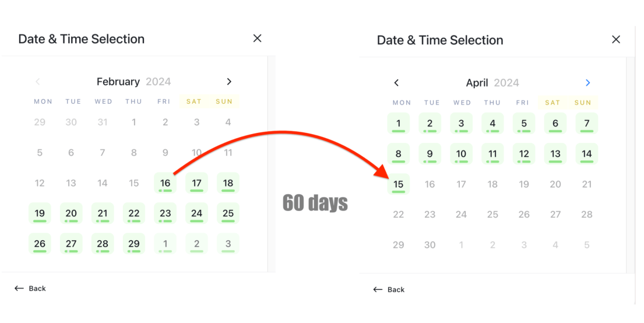The height and width of the screenshot is (323, 644).
Task: Click disabled previous month arrow in February
Action: coord(38,82)
